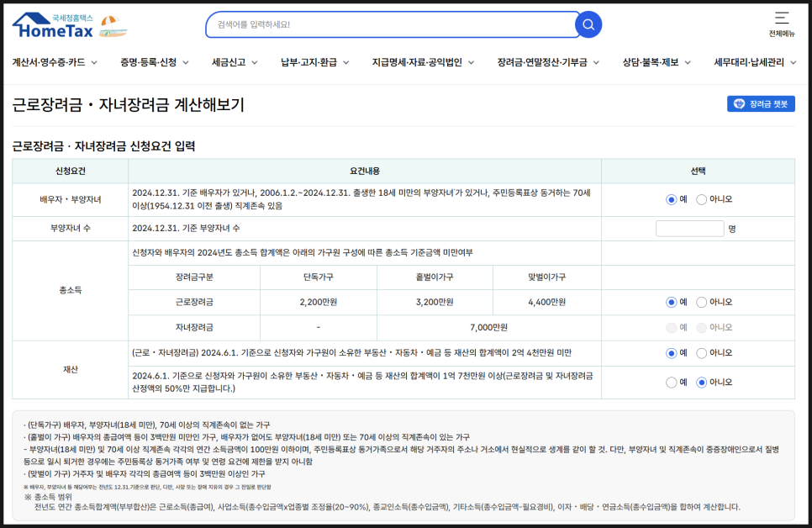Select 예 in the 근로장려금 income row

(x=671, y=302)
